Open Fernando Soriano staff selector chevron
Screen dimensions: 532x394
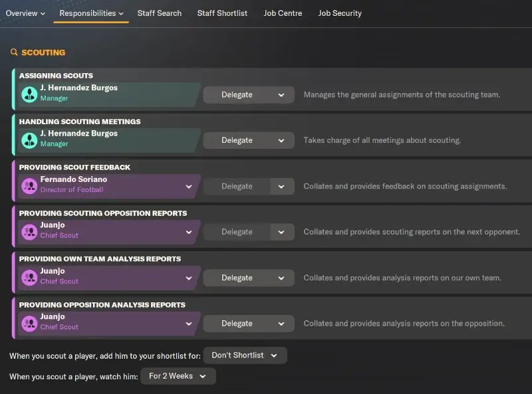pyautogui.click(x=189, y=187)
